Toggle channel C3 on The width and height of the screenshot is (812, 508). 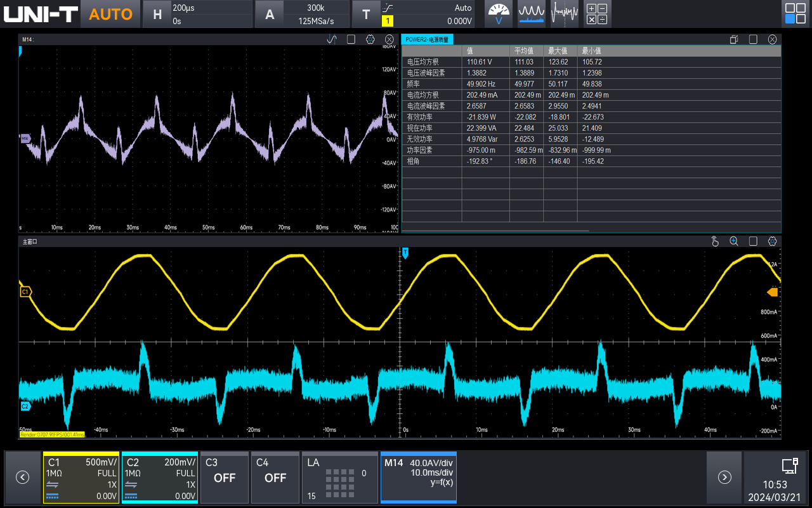(224, 478)
